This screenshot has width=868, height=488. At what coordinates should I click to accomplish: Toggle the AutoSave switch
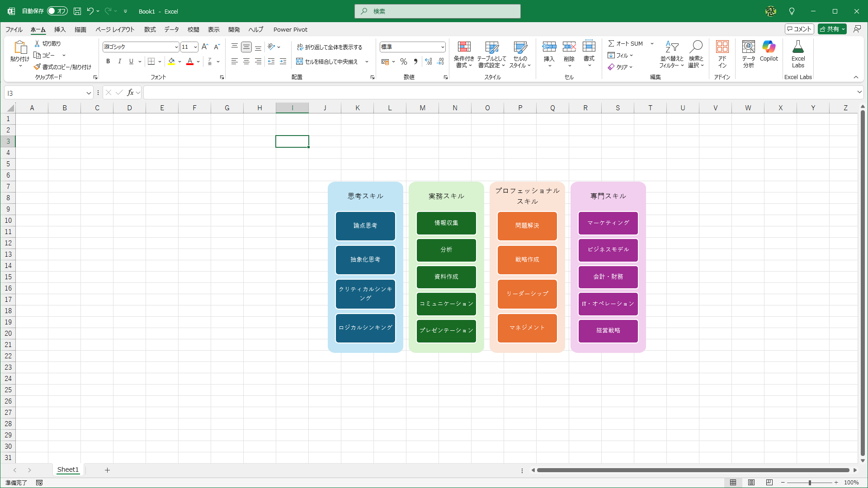coord(57,11)
